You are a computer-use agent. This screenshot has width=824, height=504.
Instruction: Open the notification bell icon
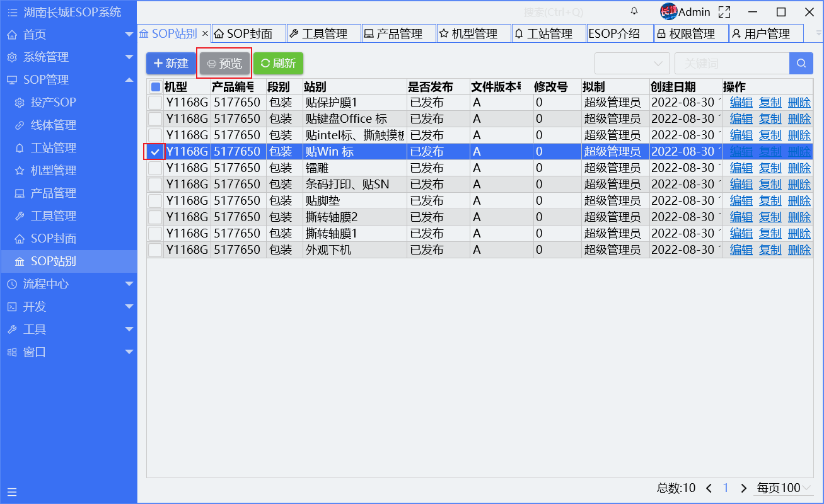pos(634,11)
